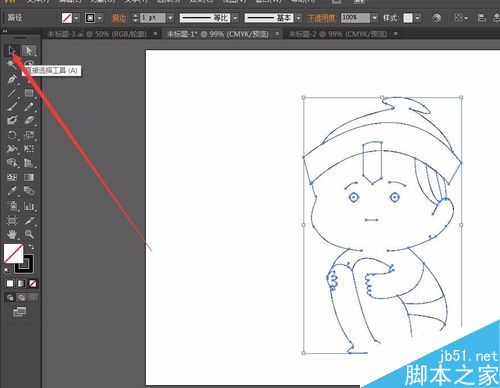This screenshot has height=388, width=500.
Task: Select the Direct Selection tool (white arrow)
Action: pos(29,51)
